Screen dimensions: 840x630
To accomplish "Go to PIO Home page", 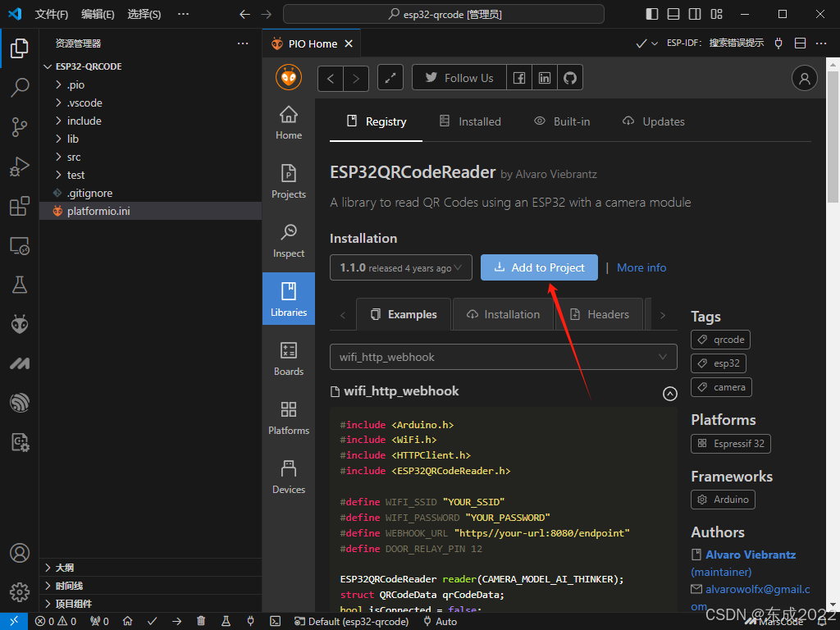I will pos(289,123).
